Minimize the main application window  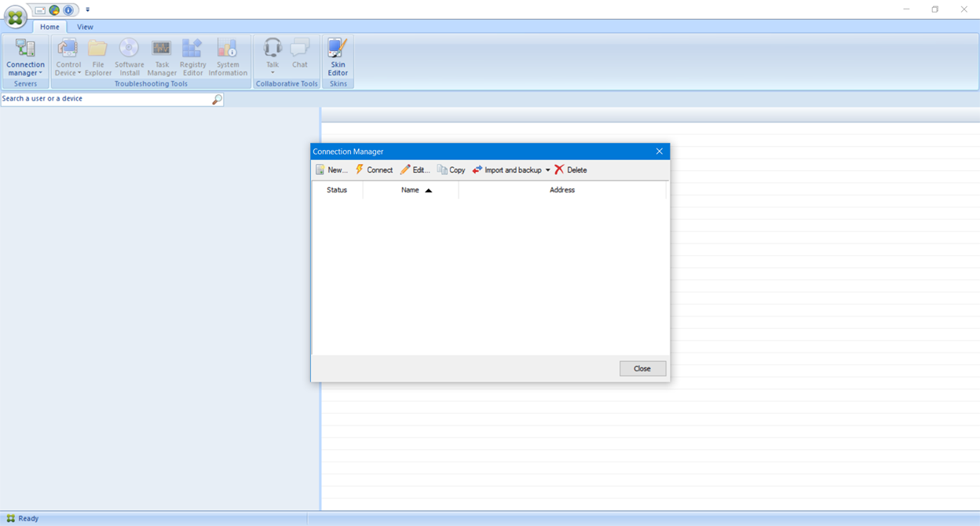coord(906,9)
